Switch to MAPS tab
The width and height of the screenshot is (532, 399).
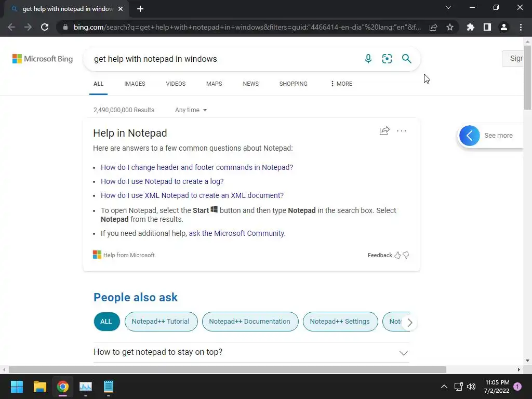tap(214, 84)
